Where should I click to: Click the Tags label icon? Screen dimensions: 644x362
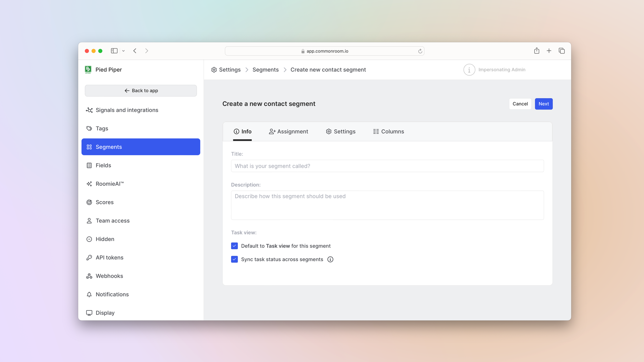[89, 129]
